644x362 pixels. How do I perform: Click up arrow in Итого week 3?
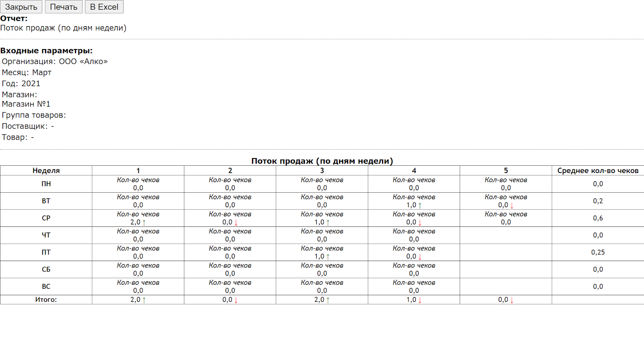(x=328, y=300)
